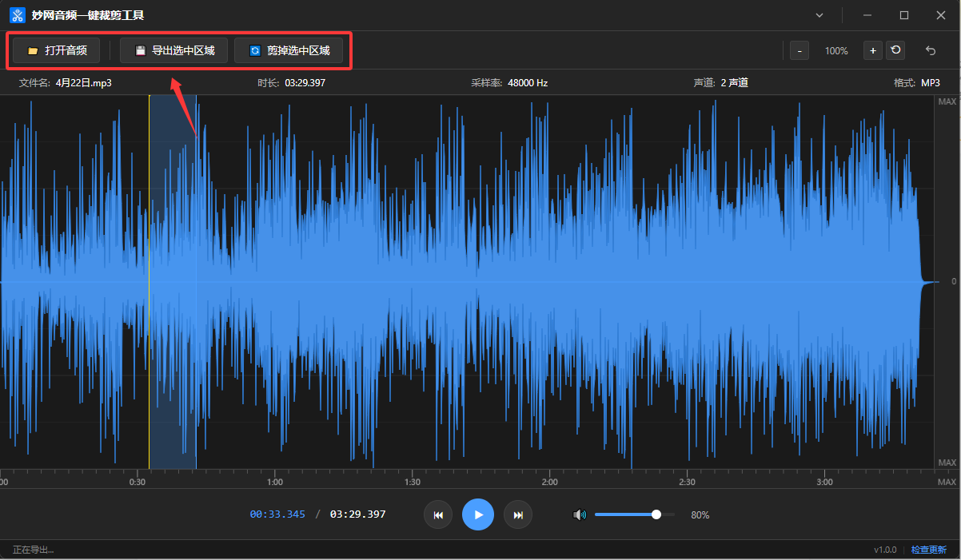This screenshot has width=961, height=560.
Task: Skip to start with previous button
Action: click(x=438, y=515)
